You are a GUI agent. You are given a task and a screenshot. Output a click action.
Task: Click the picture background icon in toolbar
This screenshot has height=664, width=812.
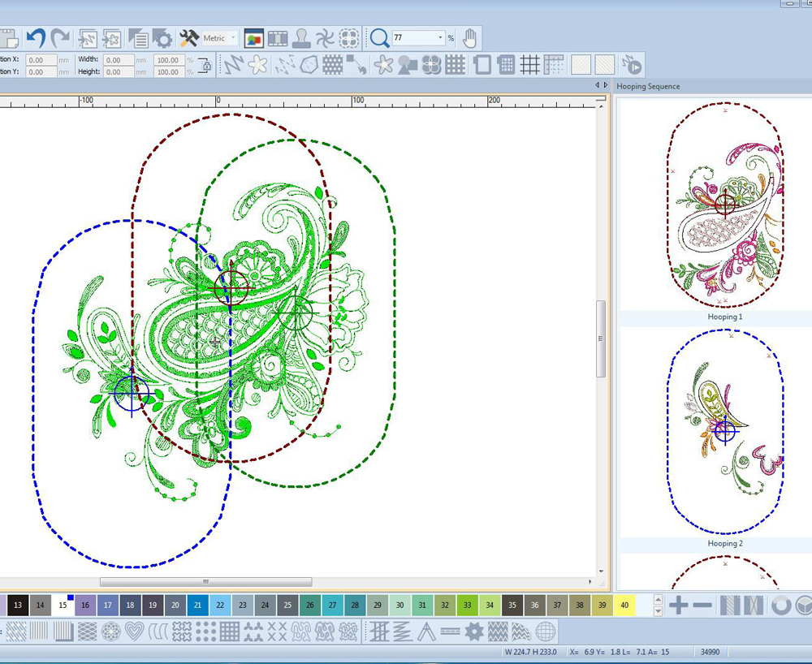(x=253, y=38)
